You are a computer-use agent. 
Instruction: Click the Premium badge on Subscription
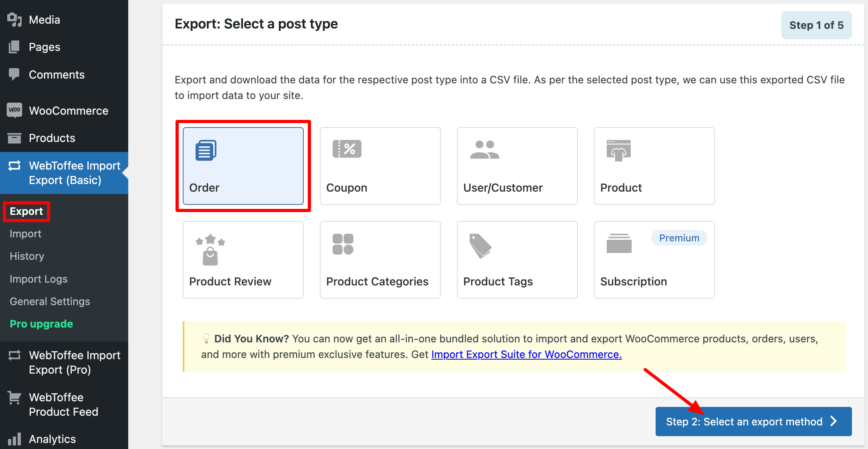(679, 238)
